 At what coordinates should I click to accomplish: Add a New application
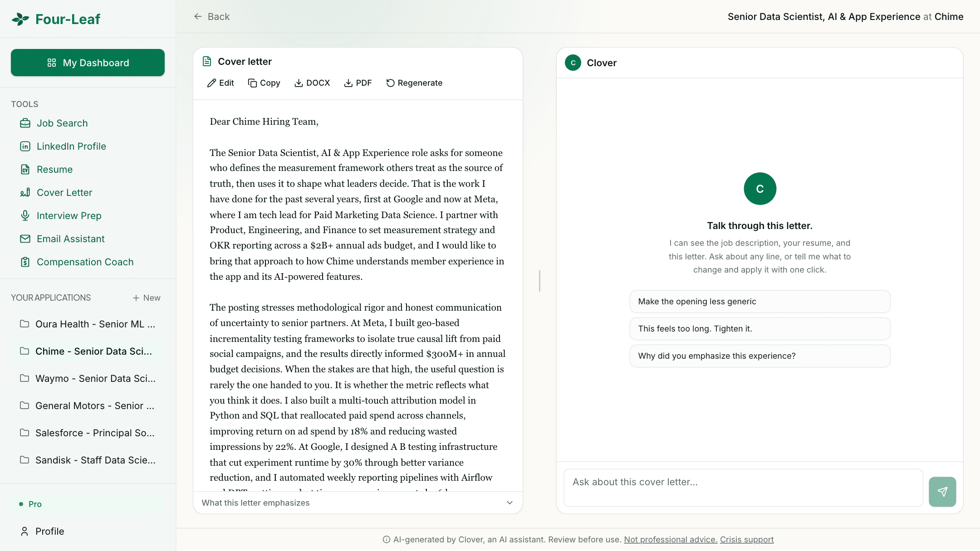[147, 298]
